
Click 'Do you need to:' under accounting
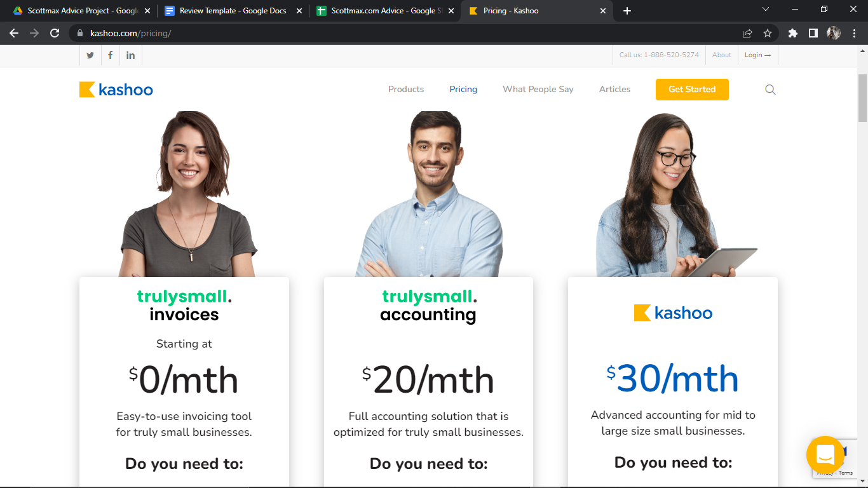pyautogui.click(x=429, y=464)
